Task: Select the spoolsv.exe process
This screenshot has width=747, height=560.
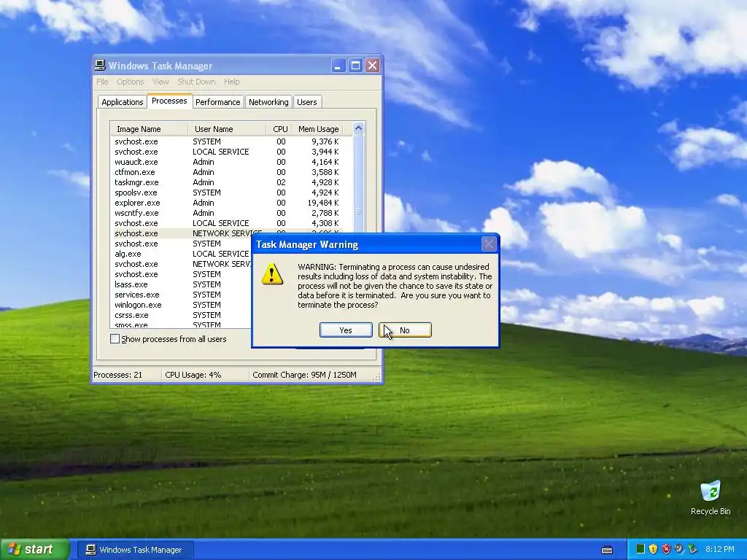Action: point(136,192)
